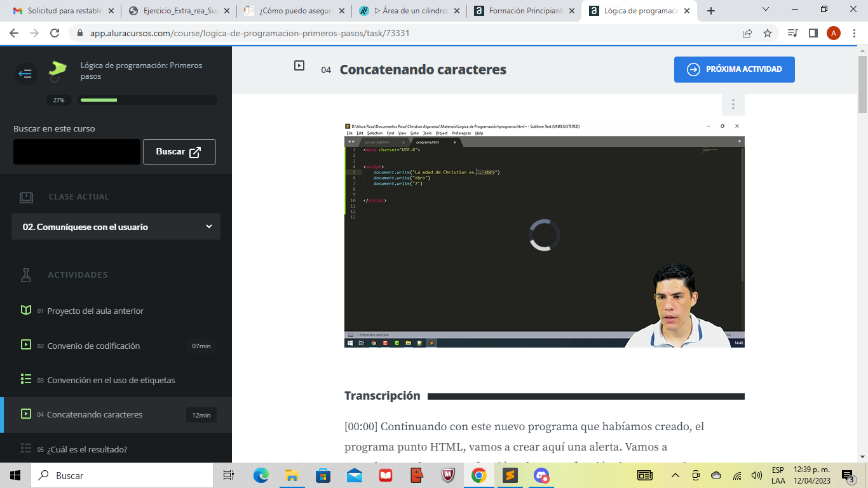Click the Próxima Actividad button

[735, 69]
